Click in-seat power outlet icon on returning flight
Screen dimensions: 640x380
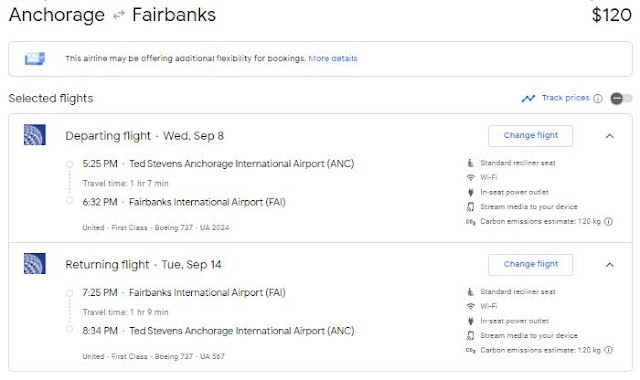tap(471, 321)
